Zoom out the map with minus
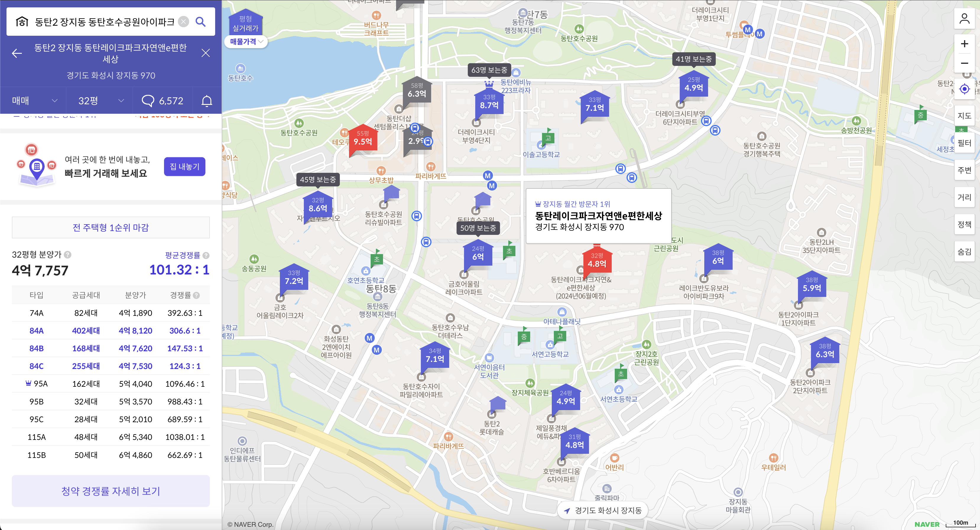 pyautogui.click(x=964, y=63)
